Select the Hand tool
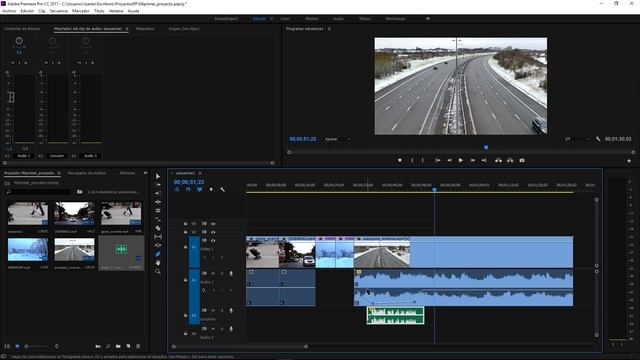This screenshot has height=360, width=640. click(158, 262)
